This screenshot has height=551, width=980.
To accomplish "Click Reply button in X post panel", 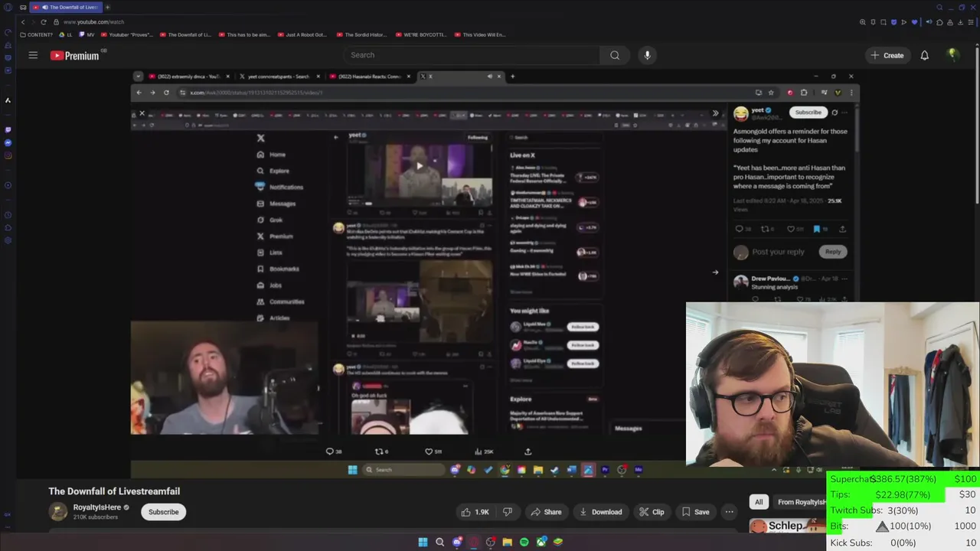I will 833,251.
